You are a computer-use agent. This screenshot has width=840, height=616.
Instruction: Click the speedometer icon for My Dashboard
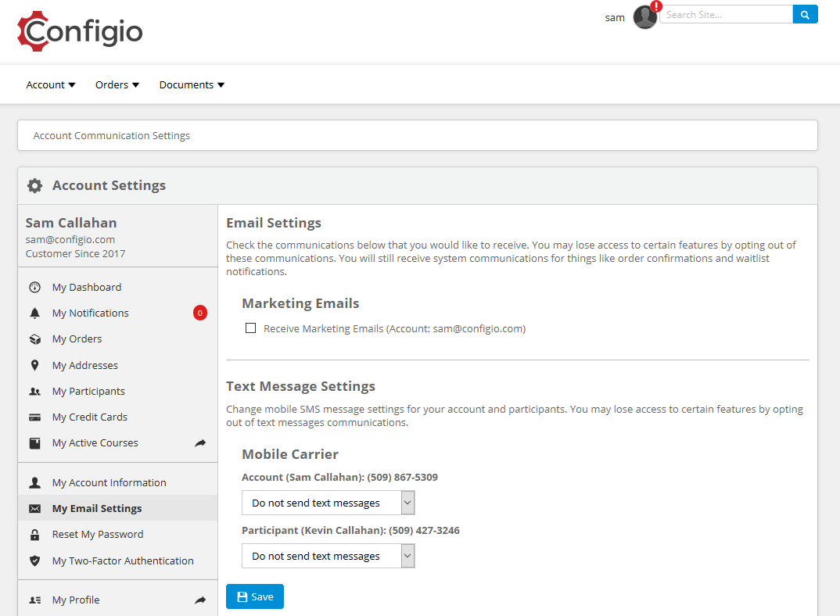click(x=34, y=288)
